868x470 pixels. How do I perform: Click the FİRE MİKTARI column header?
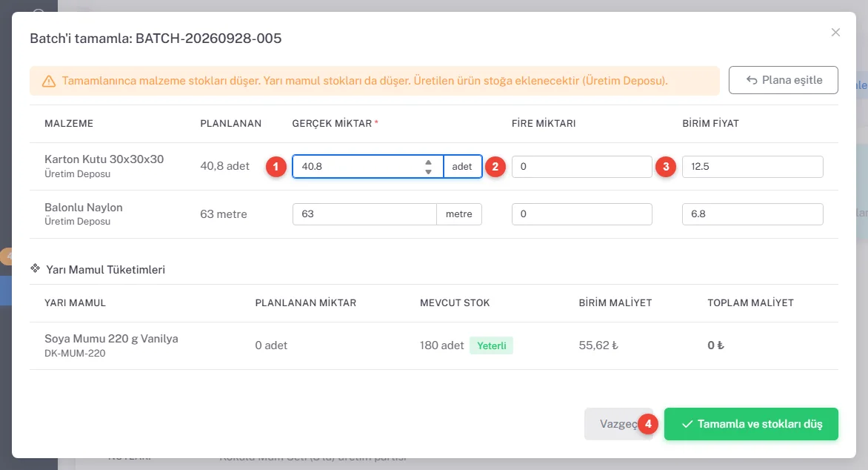pos(544,124)
